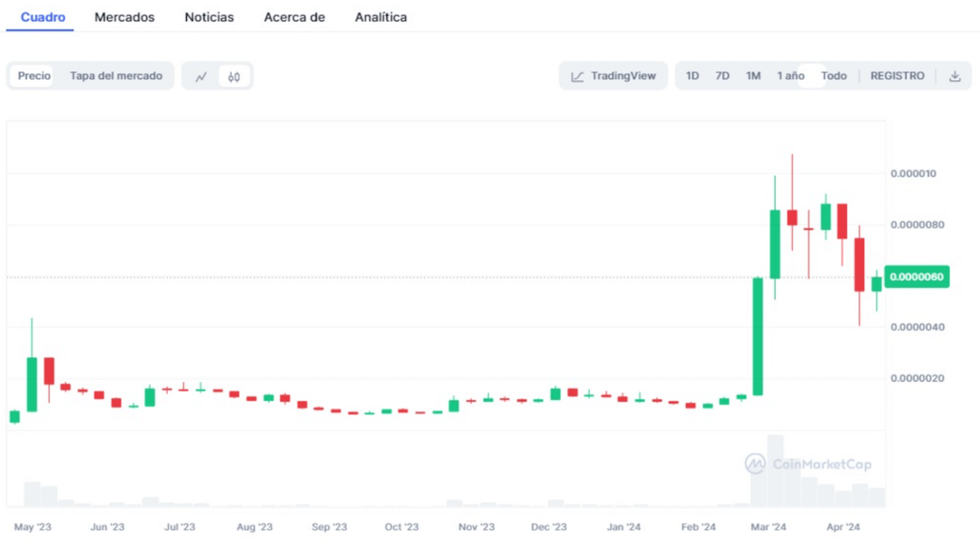Viewport: 980px width, 546px height.
Task: Set range to 1M
Action: [x=753, y=76]
